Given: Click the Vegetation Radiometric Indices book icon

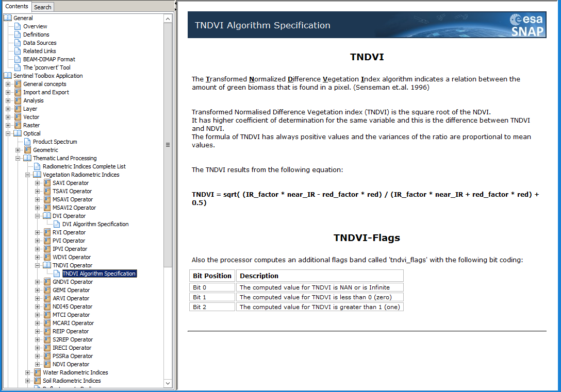Looking at the screenshot, I should click(37, 175).
